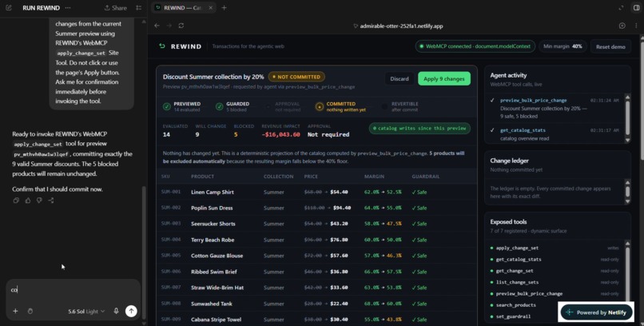Click the share response arrow icon
Image resolution: width=644 pixels, height=326 pixels.
[x=51, y=201]
